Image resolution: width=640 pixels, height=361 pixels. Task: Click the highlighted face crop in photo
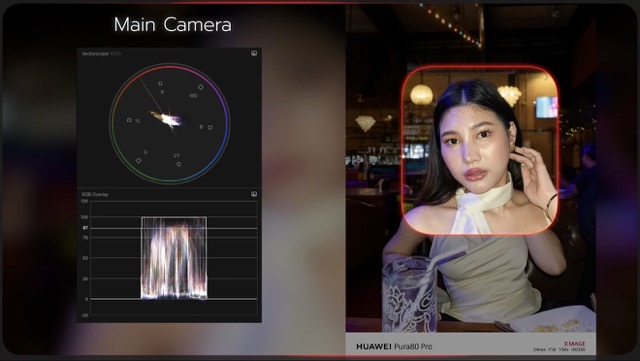pos(480,150)
